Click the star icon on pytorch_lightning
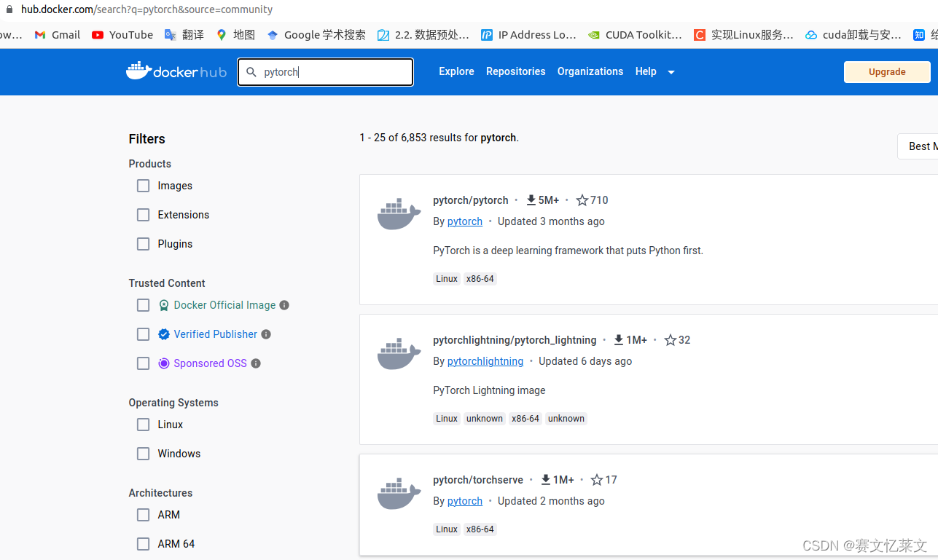938x560 pixels. [670, 339]
